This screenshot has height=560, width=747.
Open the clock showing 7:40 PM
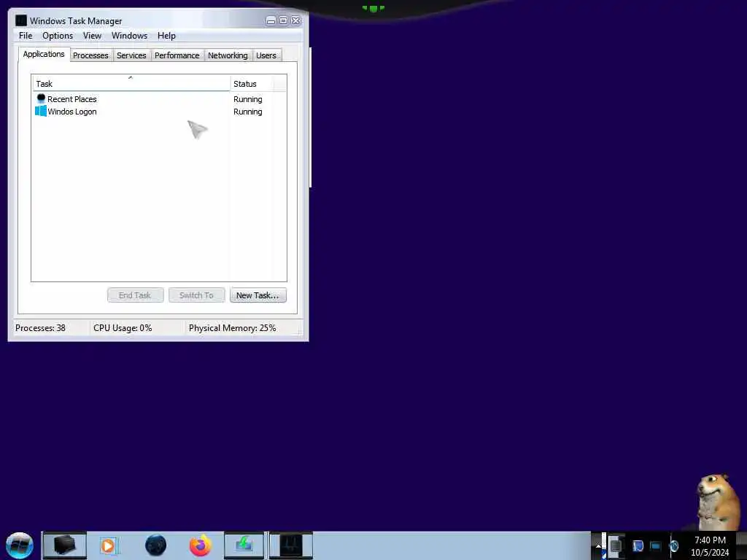[x=710, y=545]
